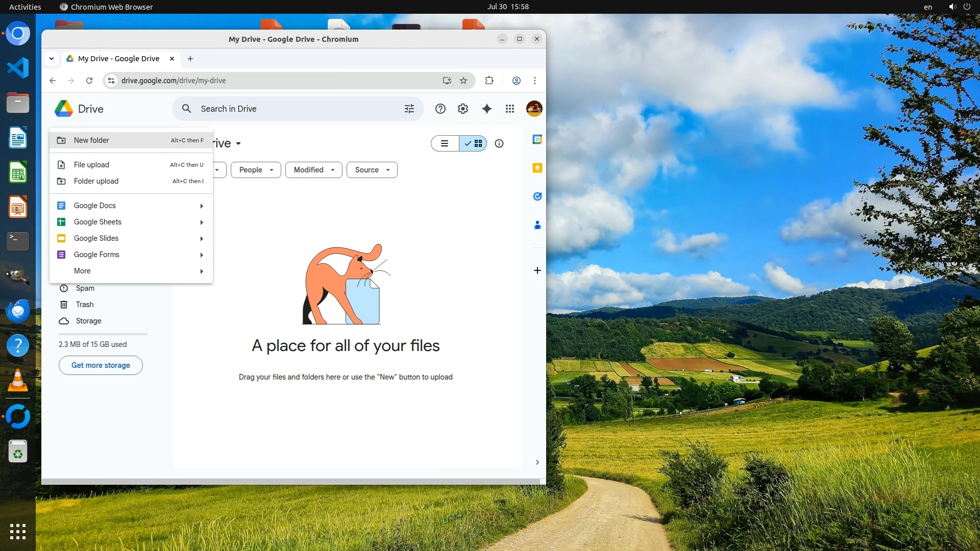Bookmark this page with star icon
The width and height of the screenshot is (980, 551).
tap(463, 81)
